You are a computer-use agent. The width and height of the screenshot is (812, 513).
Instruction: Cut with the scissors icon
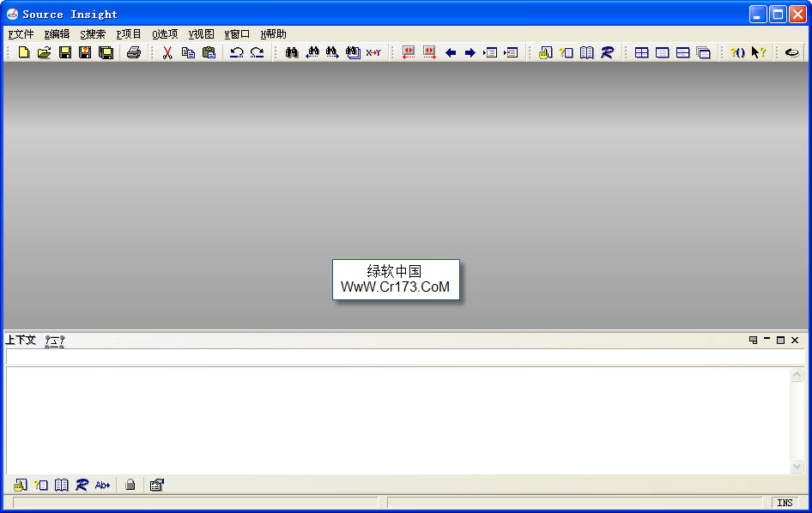coord(167,52)
